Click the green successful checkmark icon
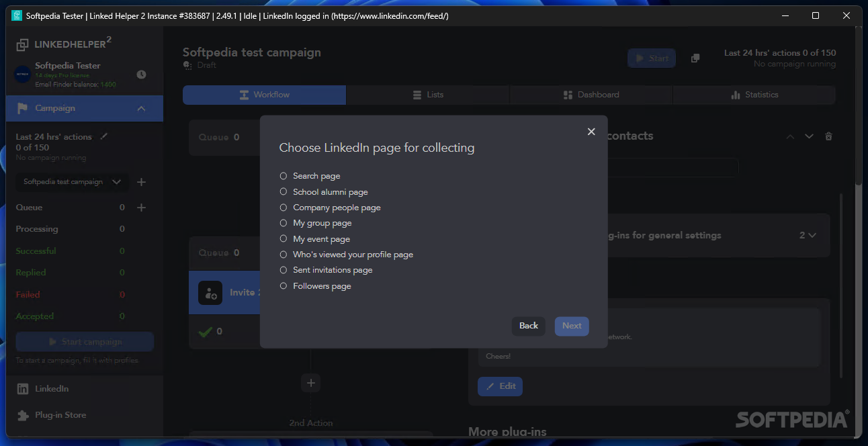Screen dimensions: 868x446 [x=206, y=331]
